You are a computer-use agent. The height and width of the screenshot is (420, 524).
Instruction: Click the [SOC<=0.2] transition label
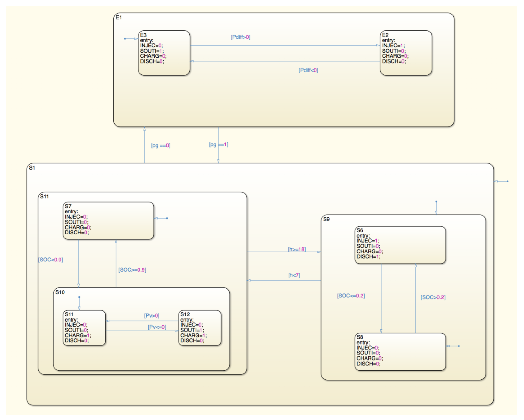point(351,296)
